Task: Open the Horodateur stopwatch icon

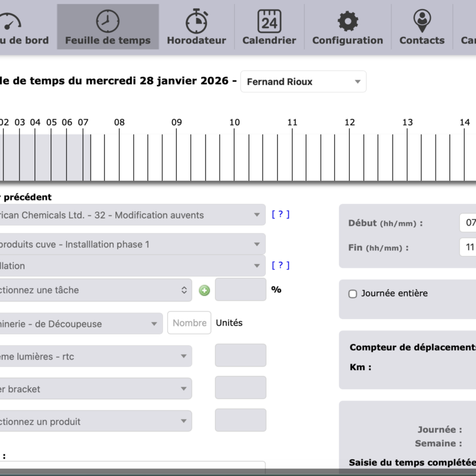Action: click(196, 21)
